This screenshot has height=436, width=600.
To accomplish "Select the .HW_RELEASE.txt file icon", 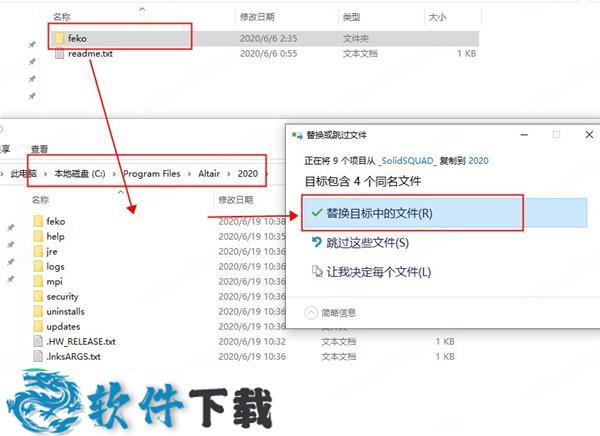I will click(x=38, y=341).
